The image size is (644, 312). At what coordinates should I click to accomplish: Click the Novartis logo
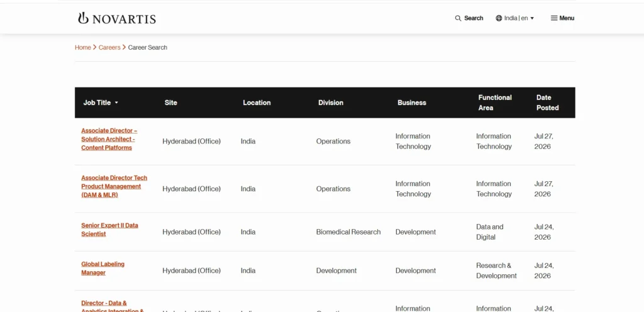click(117, 18)
